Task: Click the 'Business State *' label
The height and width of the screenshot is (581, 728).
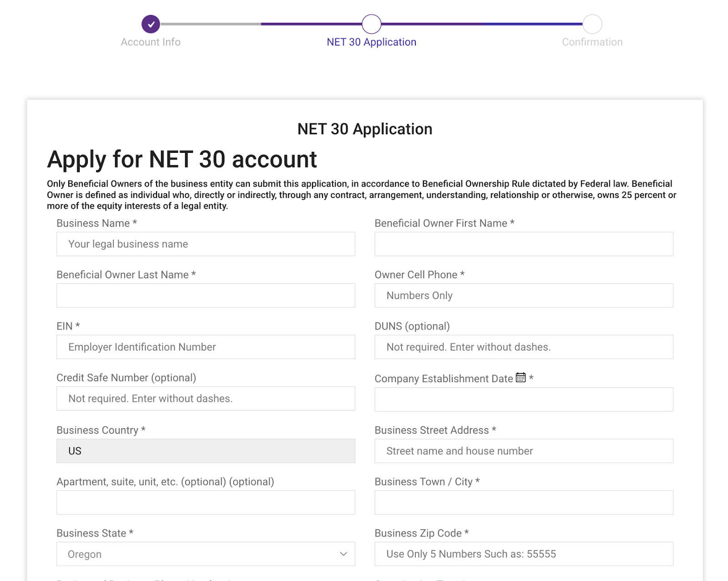Action: [x=95, y=533]
